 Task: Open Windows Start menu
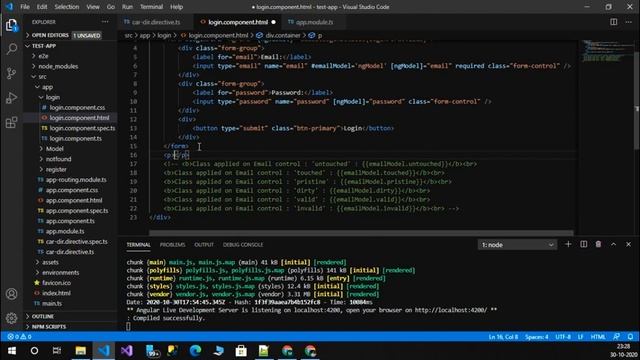pos(11,351)
